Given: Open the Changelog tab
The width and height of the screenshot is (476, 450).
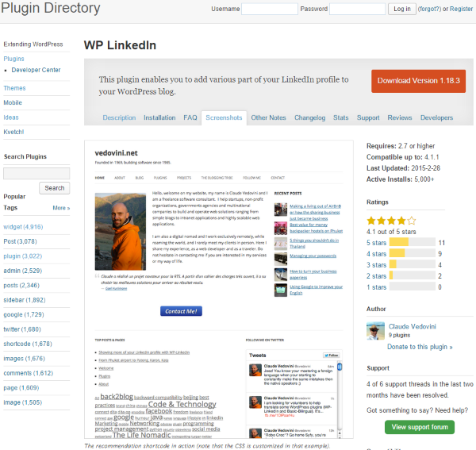Looking at the screenshot, I should [x=309, y=117].
